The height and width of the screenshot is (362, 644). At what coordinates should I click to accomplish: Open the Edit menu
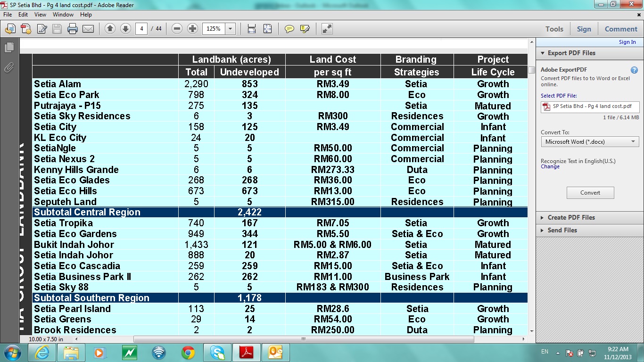click(23, 15)
